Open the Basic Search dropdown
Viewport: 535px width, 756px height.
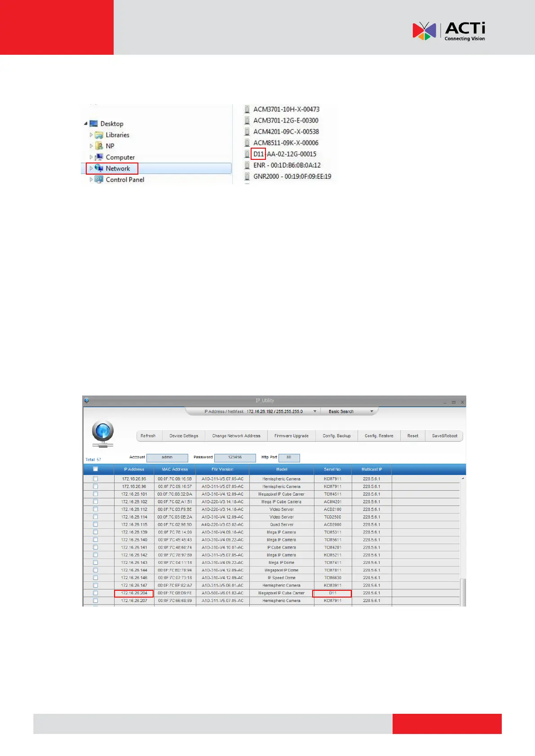371,411
